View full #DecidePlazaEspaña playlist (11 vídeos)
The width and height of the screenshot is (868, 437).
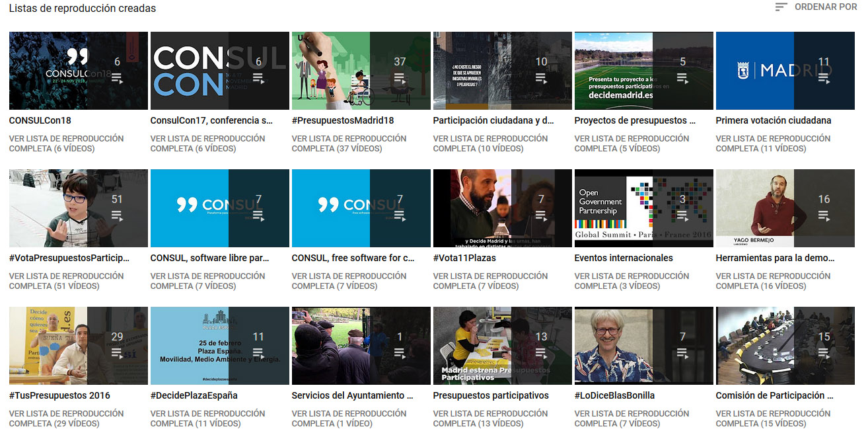pos(207,418)
